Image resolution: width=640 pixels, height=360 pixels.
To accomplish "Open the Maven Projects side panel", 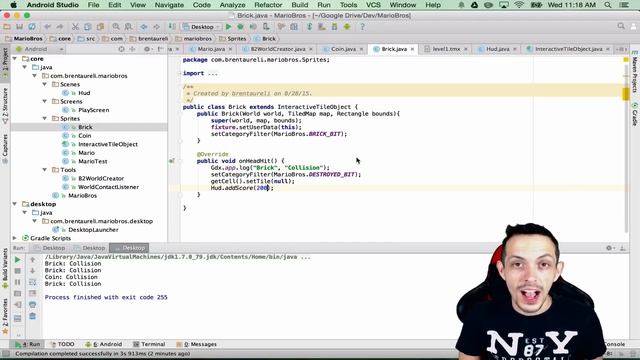I will point(635,72).
